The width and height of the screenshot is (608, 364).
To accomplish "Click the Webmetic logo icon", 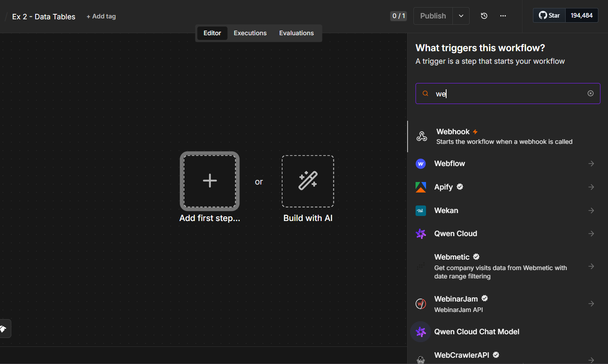I will (421, 266).
